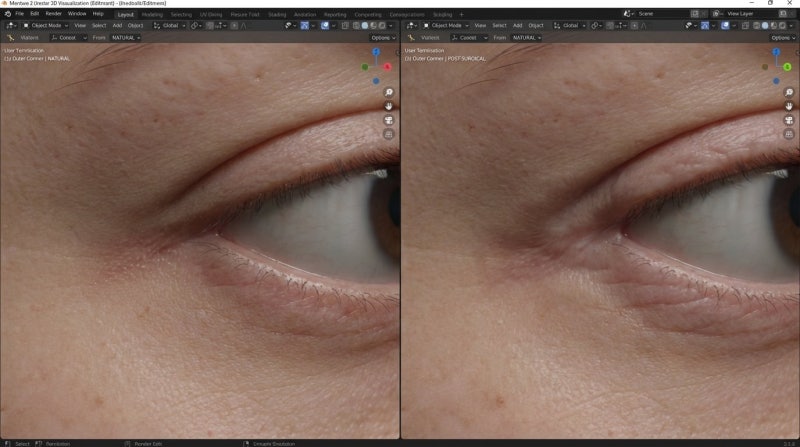Open Options dropdown in right viewport

[783, 38]
